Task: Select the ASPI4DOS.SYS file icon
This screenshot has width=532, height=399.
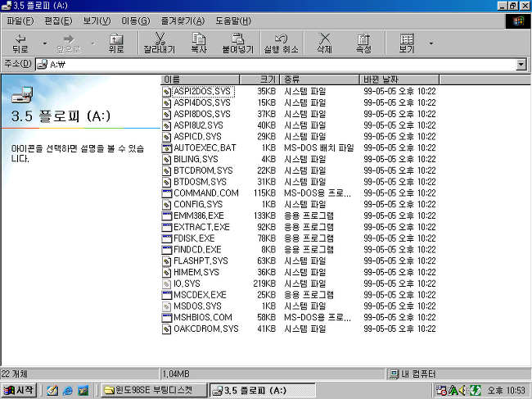Action: click(166, 103)
